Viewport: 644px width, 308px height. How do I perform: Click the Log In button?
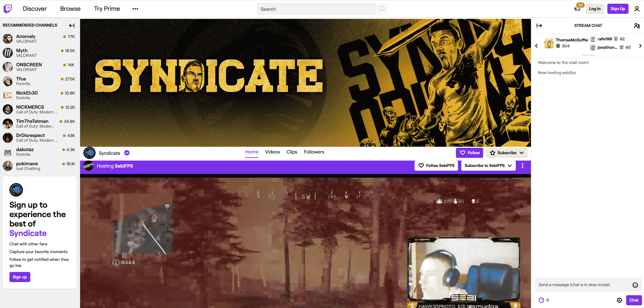click(x=595, y=9)
